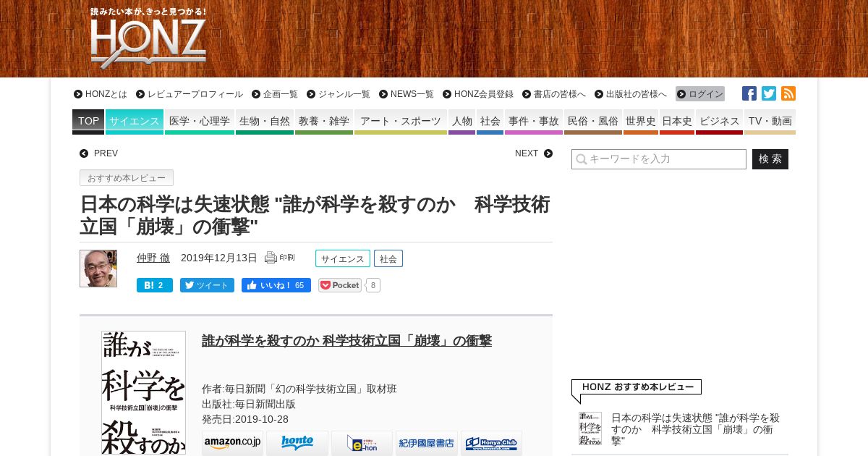
Task: Click the NEXT arrow icon
Action: point(548,153)
